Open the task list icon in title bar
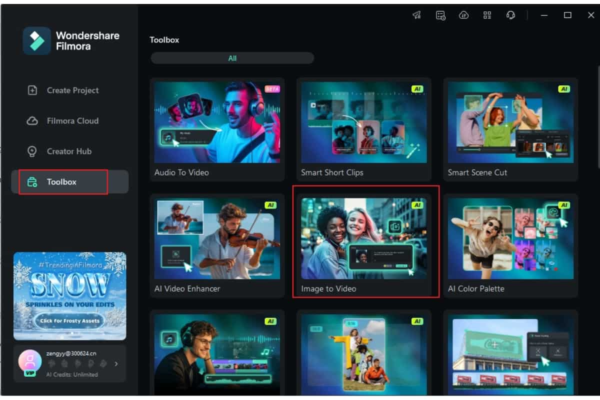Screen dimensions: 600x400 [x=440, y=15]
